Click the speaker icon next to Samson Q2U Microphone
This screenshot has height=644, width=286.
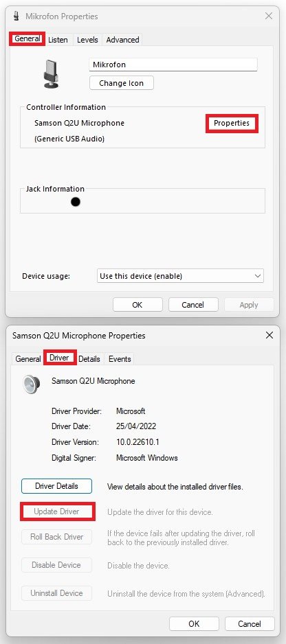[x=32, y=385]
